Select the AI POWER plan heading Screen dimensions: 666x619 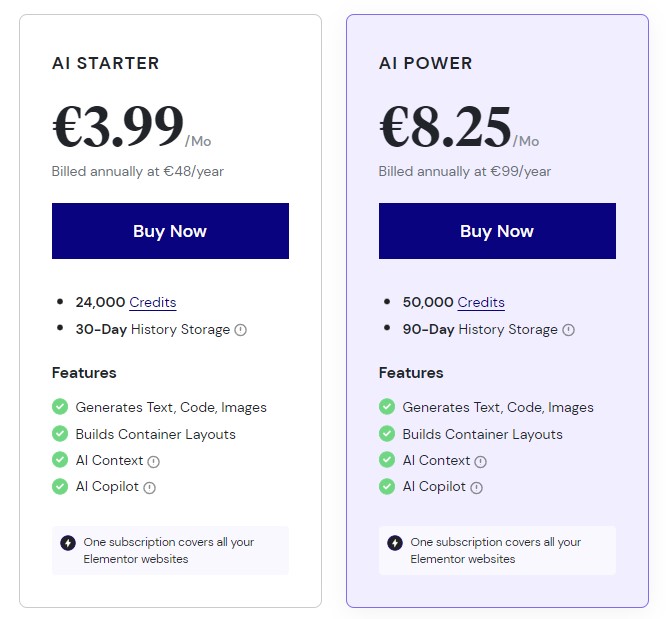[x=425, y=63]
